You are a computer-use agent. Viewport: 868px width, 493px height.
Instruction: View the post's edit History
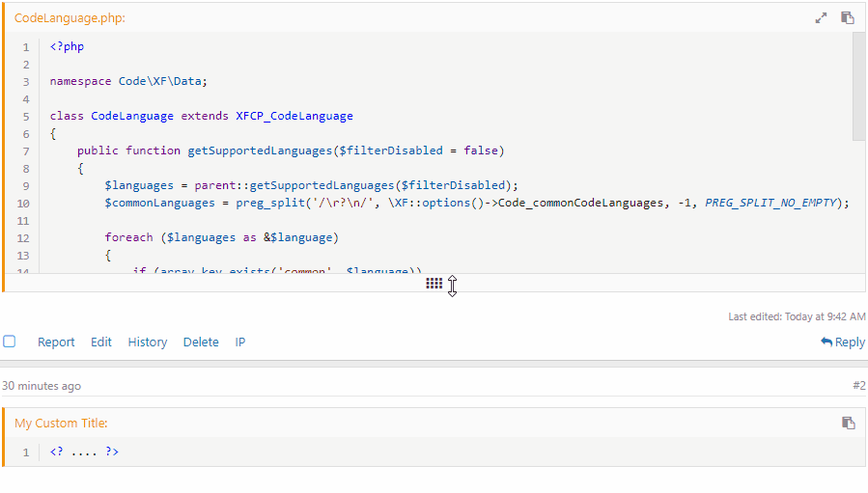[148, 342]
